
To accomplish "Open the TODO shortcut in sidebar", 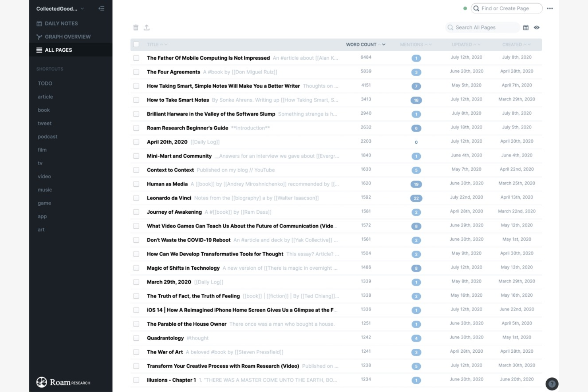I will [x=45, y=83].
